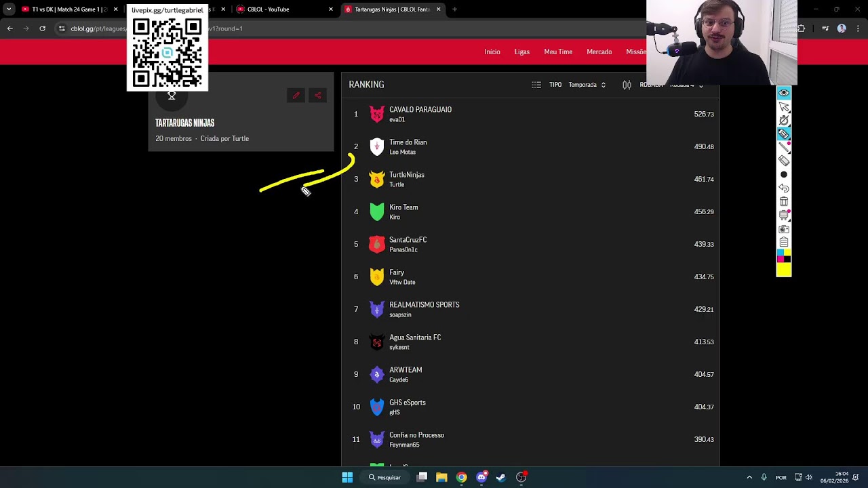Click Agua Sanitaria FC team name
Image resolution: width=868 pixels, height=488 pixels.
(x=415, y=338)
